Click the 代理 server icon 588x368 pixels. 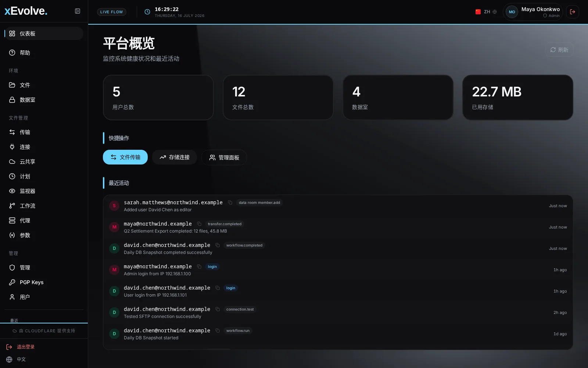(12, 220)
